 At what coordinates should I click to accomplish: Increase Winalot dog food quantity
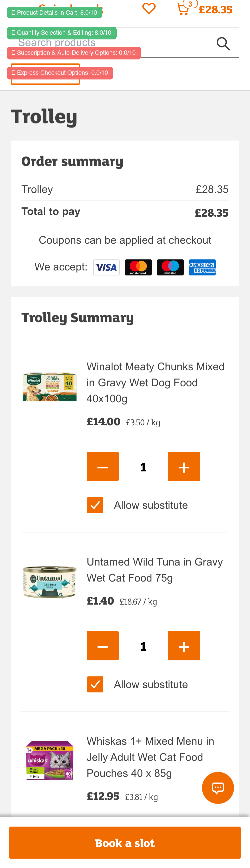click(184, 466)
